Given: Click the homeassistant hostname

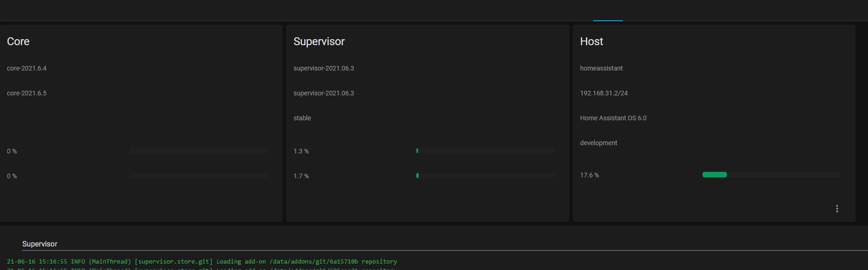Looking at the screenshot, I should (601, 68).
